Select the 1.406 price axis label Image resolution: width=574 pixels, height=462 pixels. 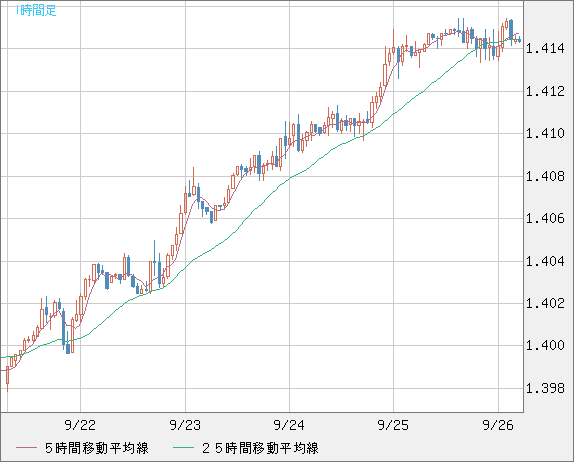(545, 219)
